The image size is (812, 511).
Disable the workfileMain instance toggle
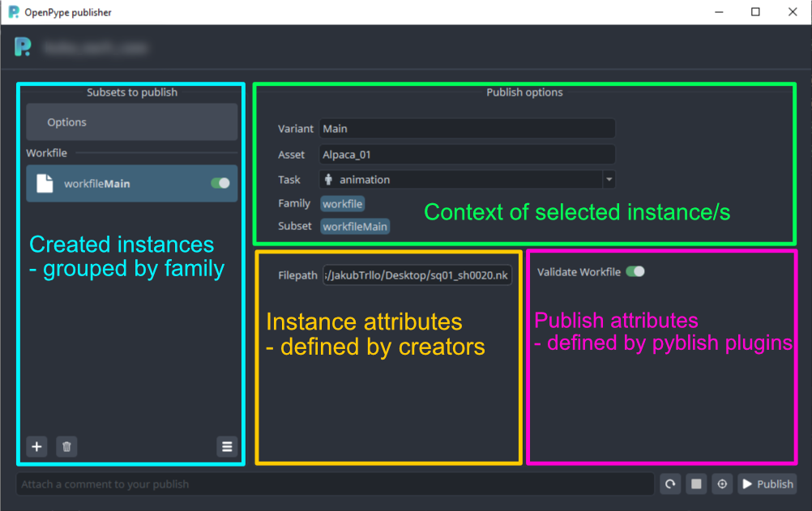coord(220,183)
